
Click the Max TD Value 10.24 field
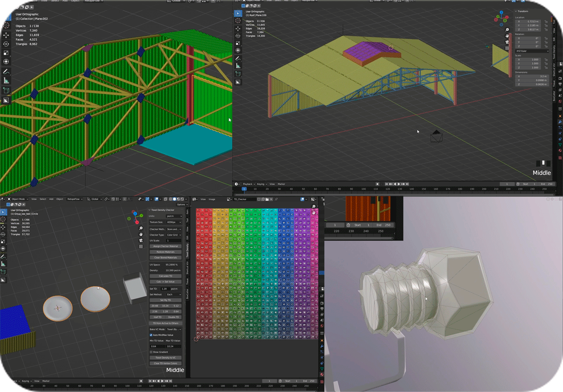click(174, 346)
